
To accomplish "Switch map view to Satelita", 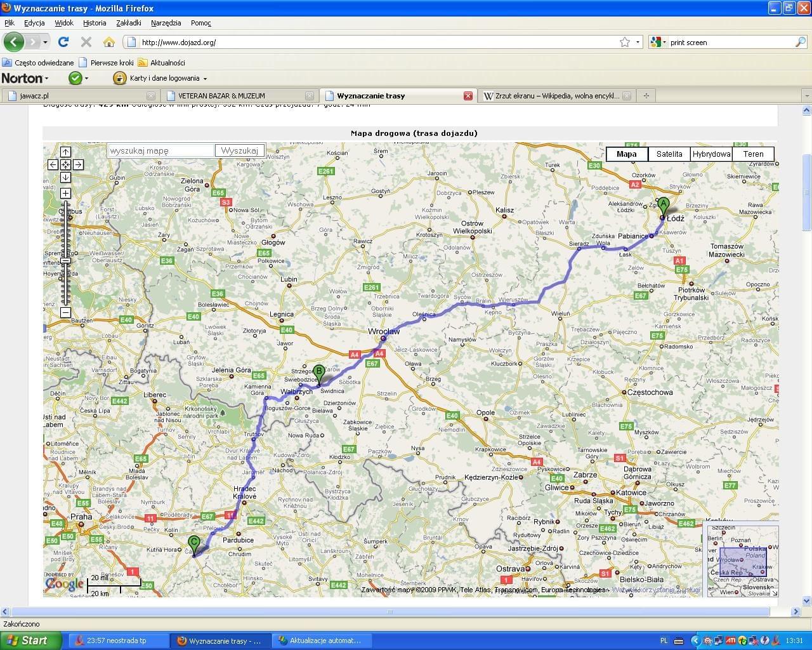I will click(669, 154).
